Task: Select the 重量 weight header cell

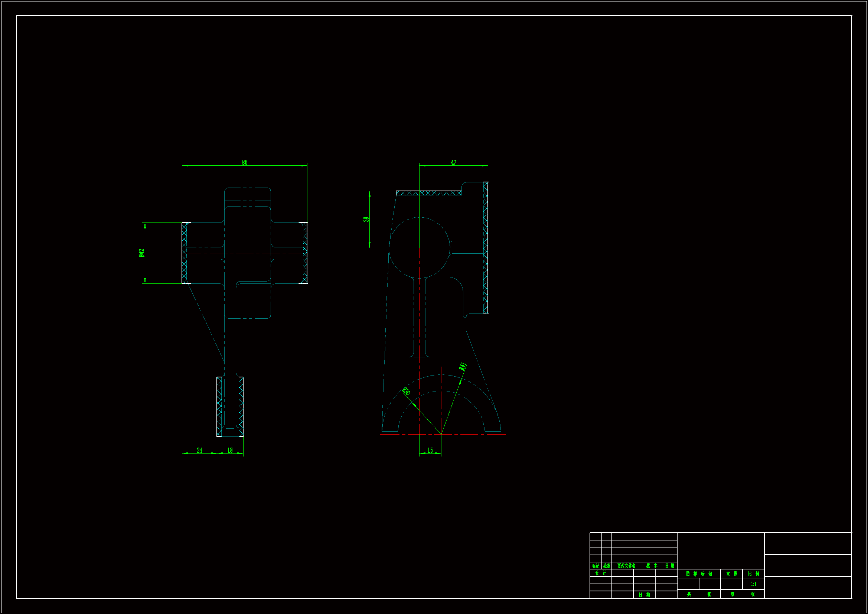Action: (731, 574)
